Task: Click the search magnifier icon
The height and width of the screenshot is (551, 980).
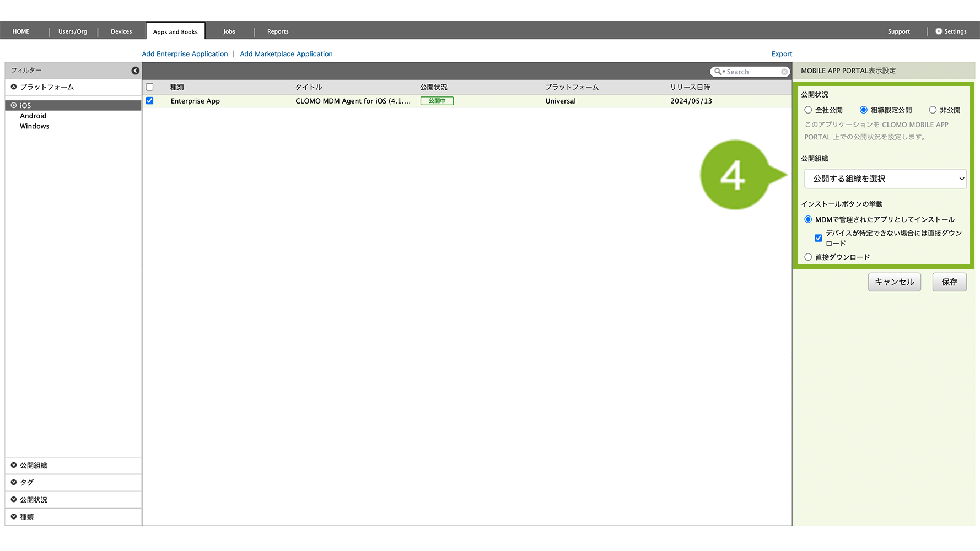Action: (x=718, y=72)
